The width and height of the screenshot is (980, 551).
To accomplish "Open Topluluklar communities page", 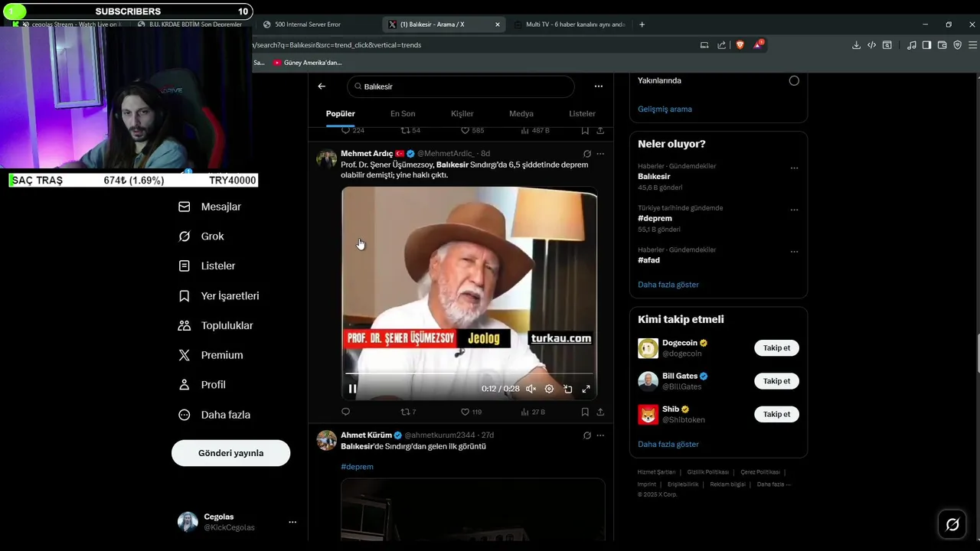I will [x=216, y=325].
